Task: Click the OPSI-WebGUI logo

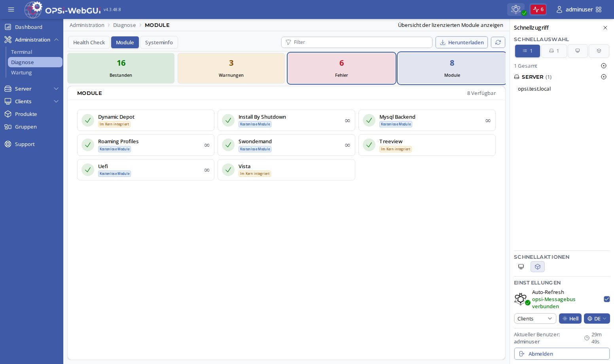Action: tap(63, 9)
